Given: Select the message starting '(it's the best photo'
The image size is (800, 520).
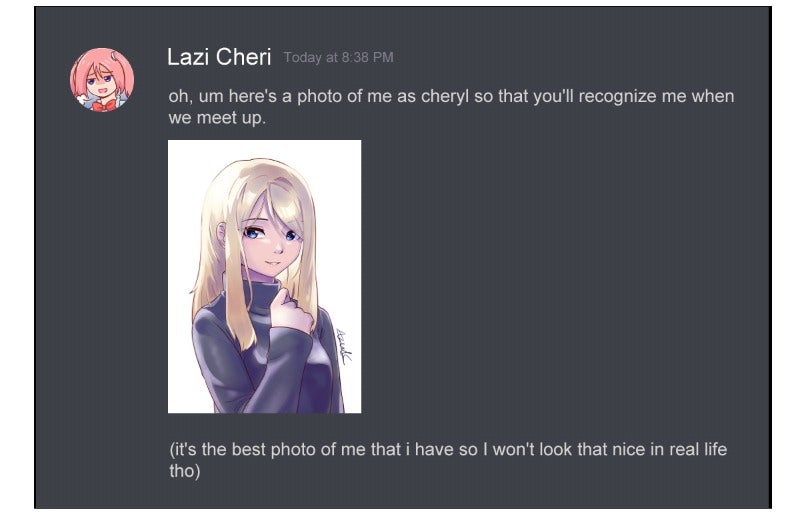Looking at the screenshot, I should point(448,460).
